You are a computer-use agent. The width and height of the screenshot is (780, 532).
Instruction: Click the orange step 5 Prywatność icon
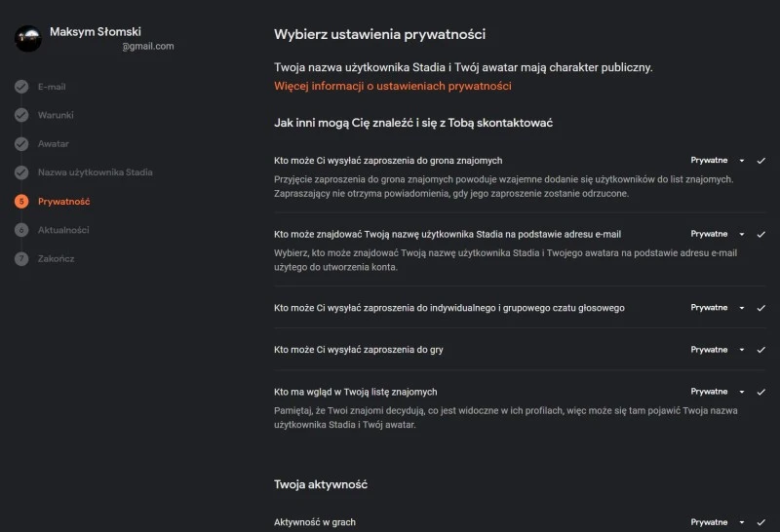[x=21, y=202]
